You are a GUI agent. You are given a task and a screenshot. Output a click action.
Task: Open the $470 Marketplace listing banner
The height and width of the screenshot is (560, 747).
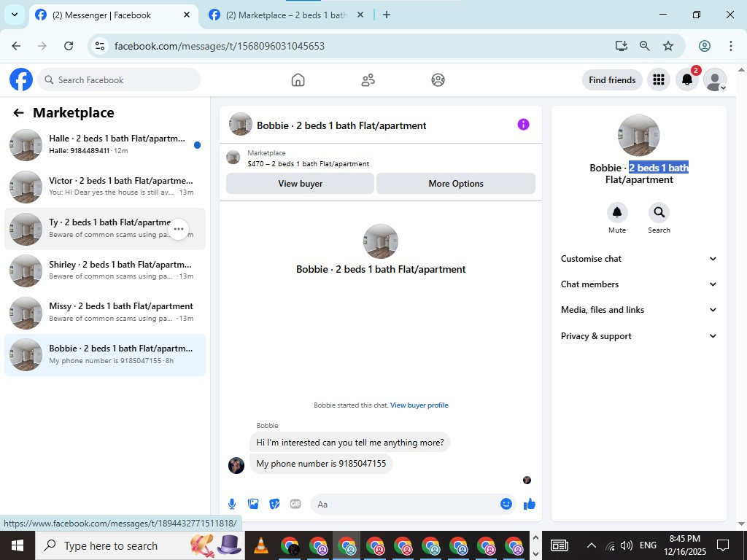(x=380, y=158)
